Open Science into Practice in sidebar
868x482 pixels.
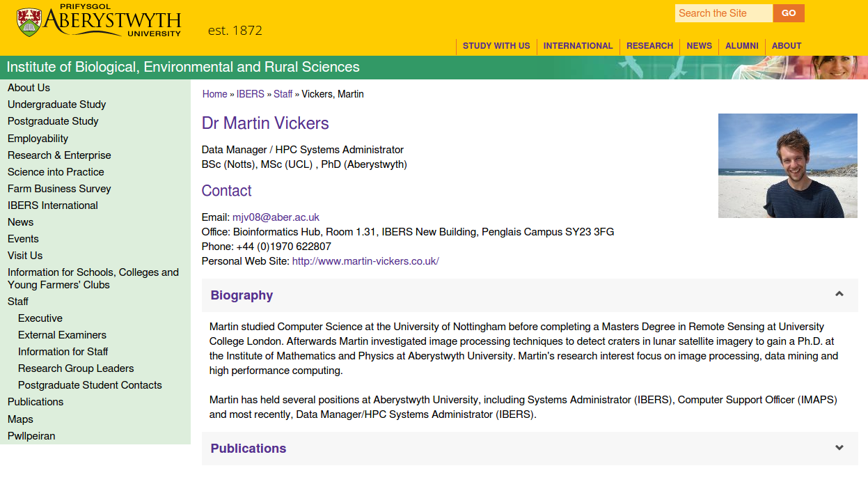pyautogui.click(x=56, y=172)
